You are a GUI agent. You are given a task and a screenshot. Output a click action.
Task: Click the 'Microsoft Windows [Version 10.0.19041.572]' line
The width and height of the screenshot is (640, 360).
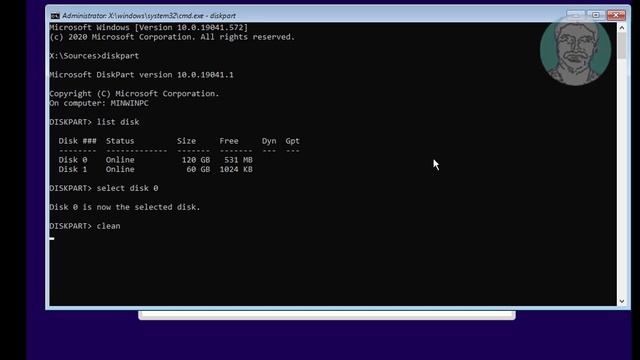[x=149, y=27]
